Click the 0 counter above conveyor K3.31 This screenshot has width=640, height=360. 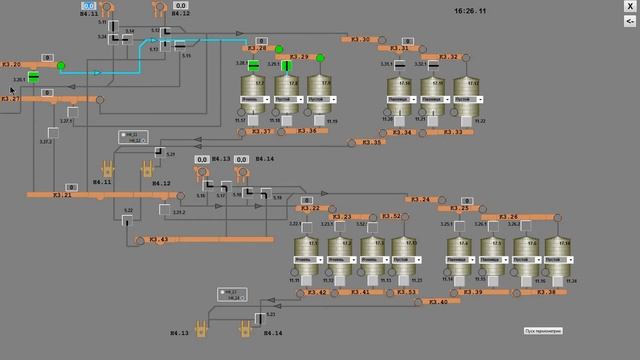[x=407, y=41]
